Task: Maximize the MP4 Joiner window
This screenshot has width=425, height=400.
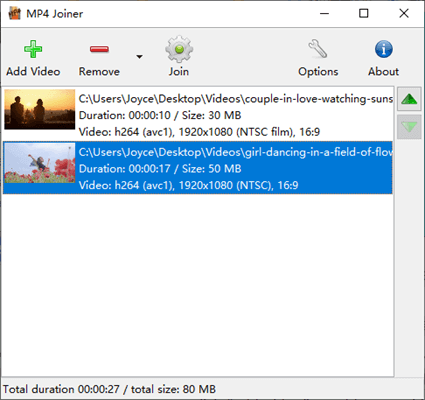Action: point(364,14)
